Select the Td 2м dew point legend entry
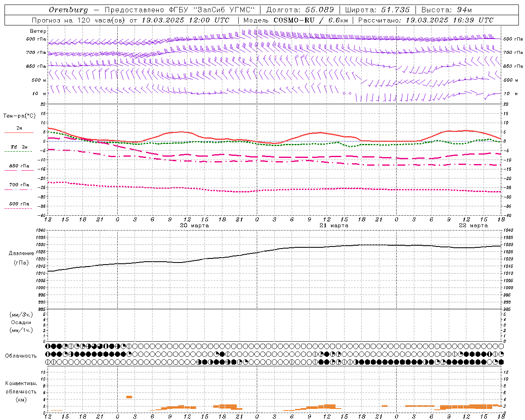The width and height of the screenshot is (525, 420). point(19,147)
